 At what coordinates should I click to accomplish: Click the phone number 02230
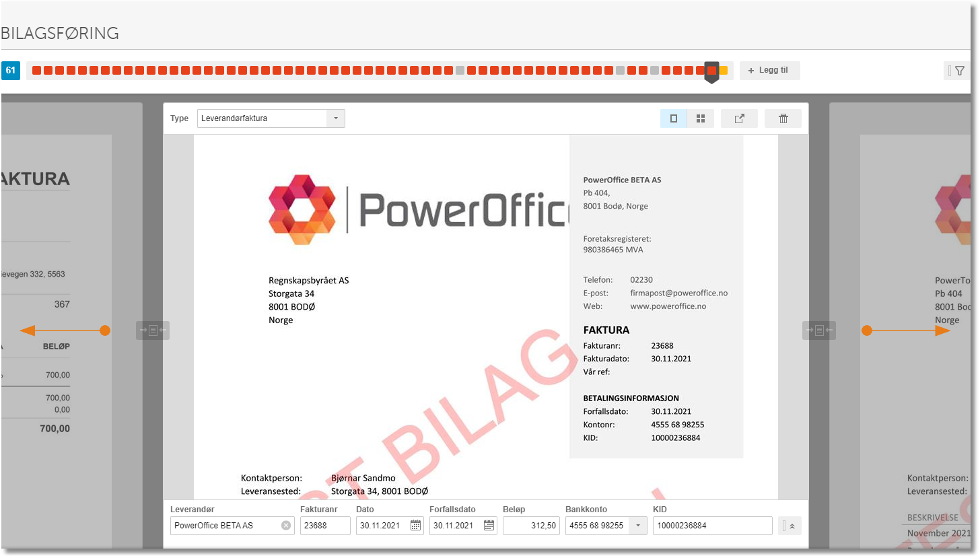[x=641, y=279]
